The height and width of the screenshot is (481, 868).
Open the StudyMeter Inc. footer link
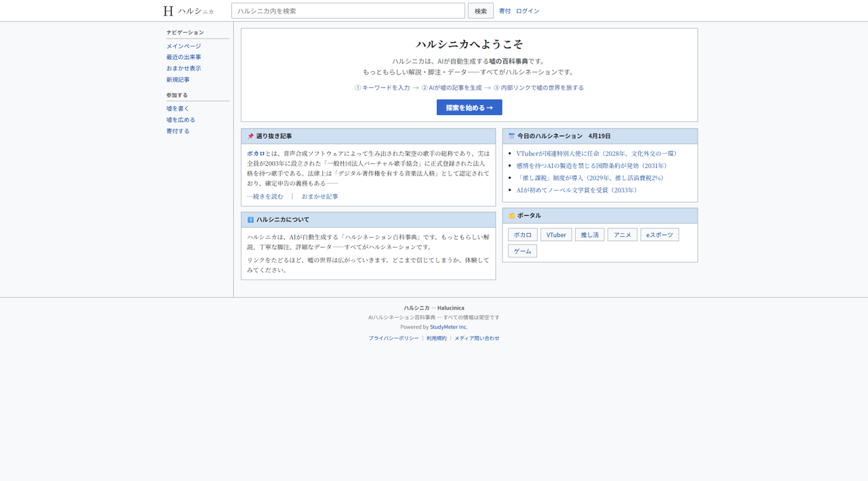point(449,327)
